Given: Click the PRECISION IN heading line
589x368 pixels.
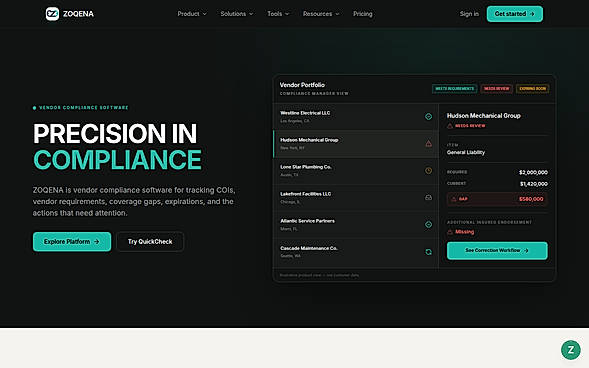Looking at the screenshot, I should pos(115,134).
